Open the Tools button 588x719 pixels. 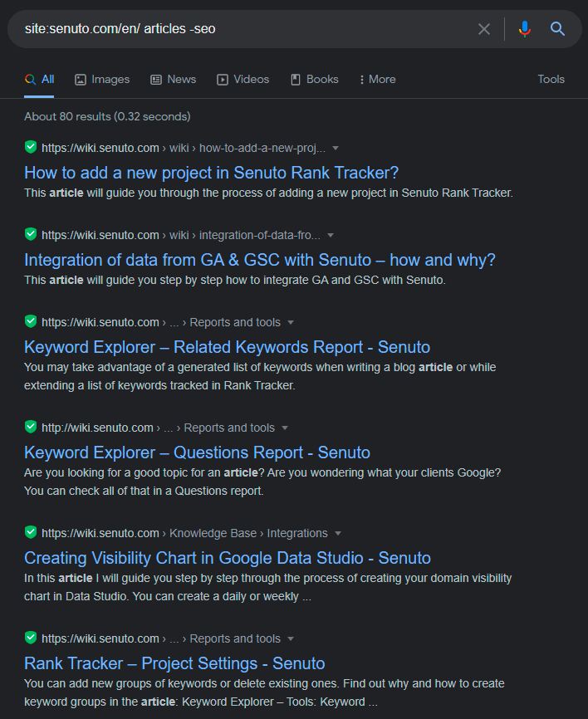pos(551,80)
